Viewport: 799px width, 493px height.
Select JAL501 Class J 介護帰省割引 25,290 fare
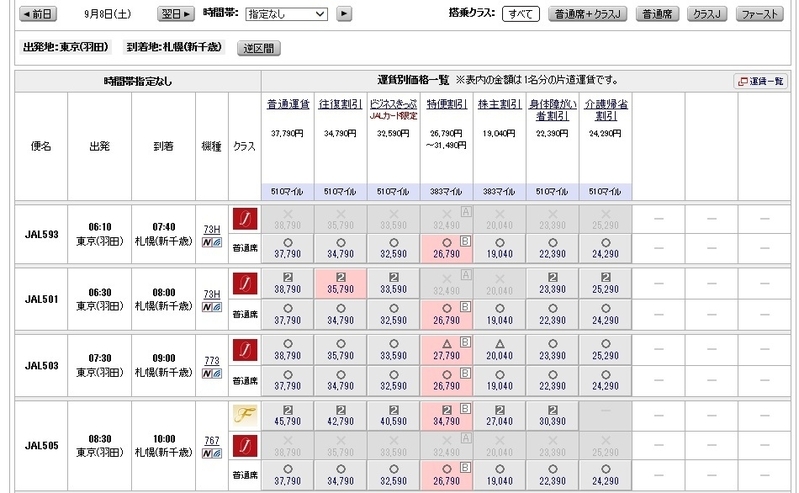point(605,283)
